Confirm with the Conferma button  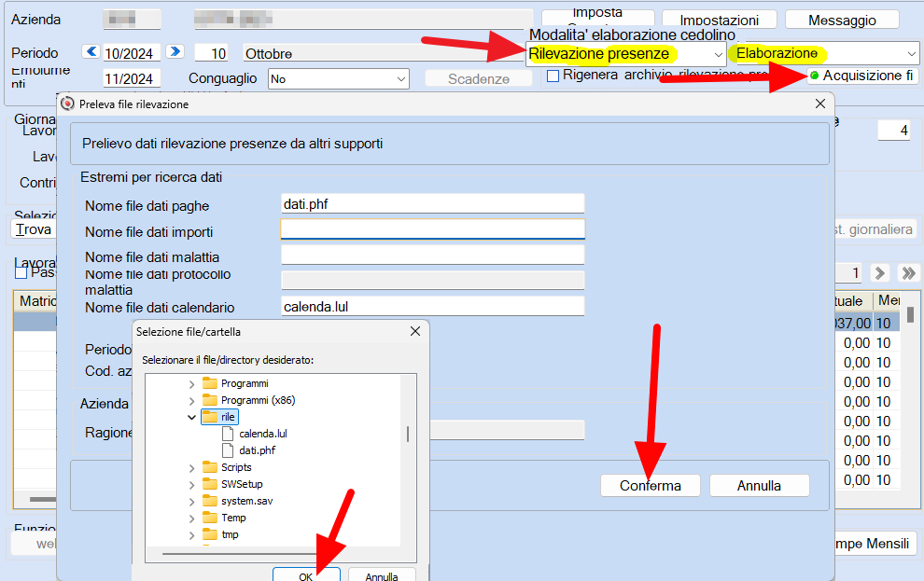(650, 486)
